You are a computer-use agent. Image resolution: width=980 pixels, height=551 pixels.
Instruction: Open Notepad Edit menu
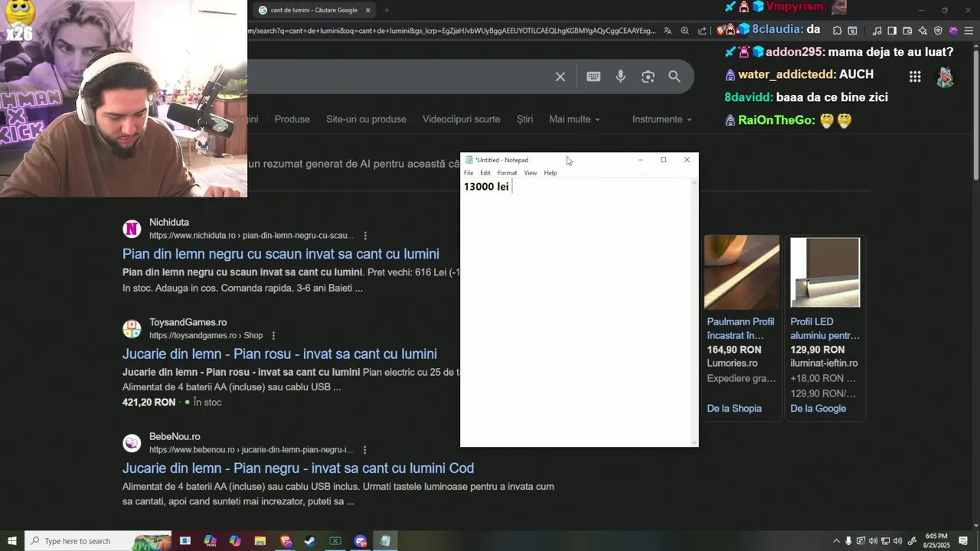click(x=485, y=173)
